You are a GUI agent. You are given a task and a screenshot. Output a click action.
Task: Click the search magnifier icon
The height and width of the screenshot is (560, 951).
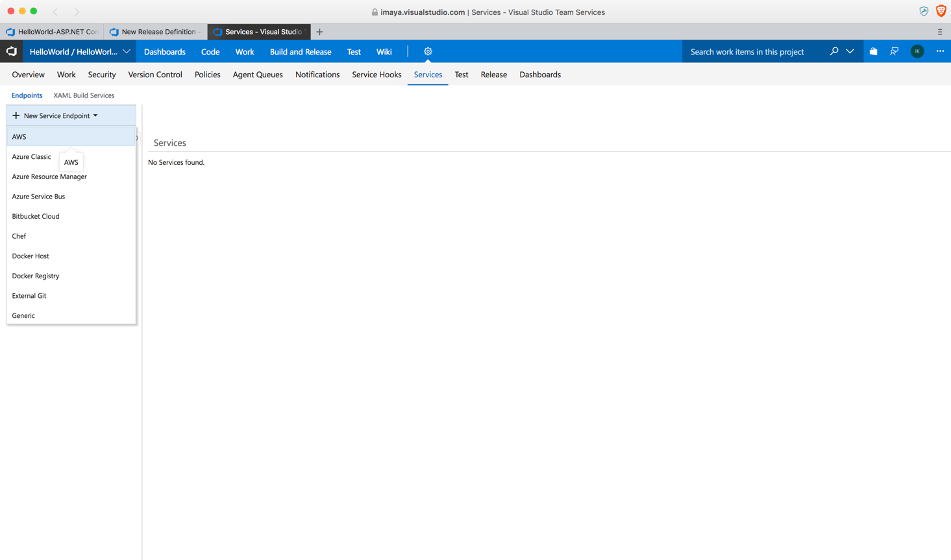tap(834, 51)
